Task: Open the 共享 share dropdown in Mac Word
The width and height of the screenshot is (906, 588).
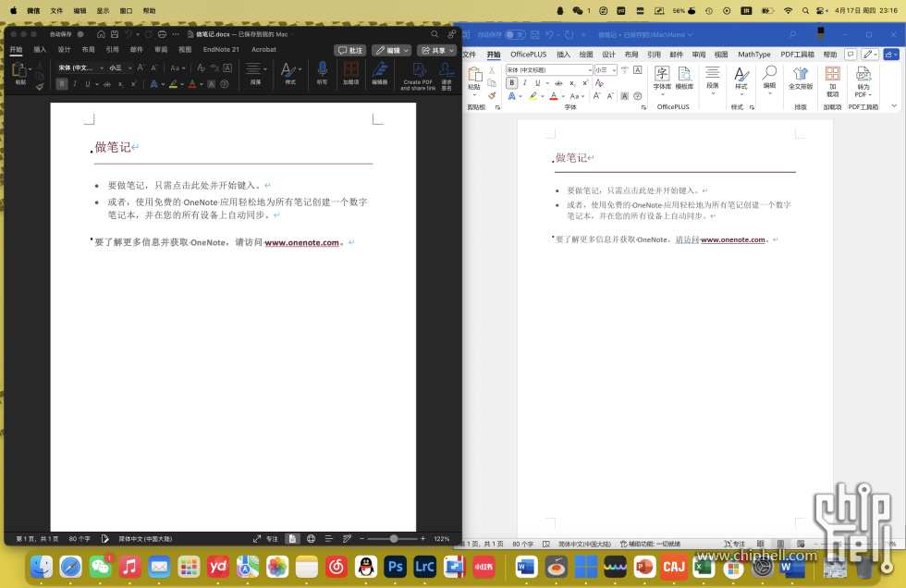Action: coord(436,50)
